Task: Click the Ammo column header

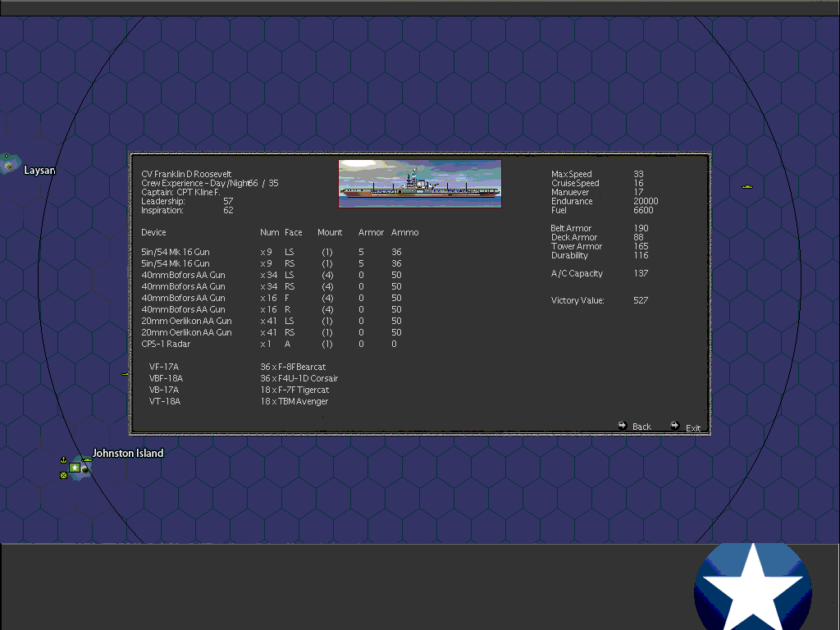Action: (405, 232)
